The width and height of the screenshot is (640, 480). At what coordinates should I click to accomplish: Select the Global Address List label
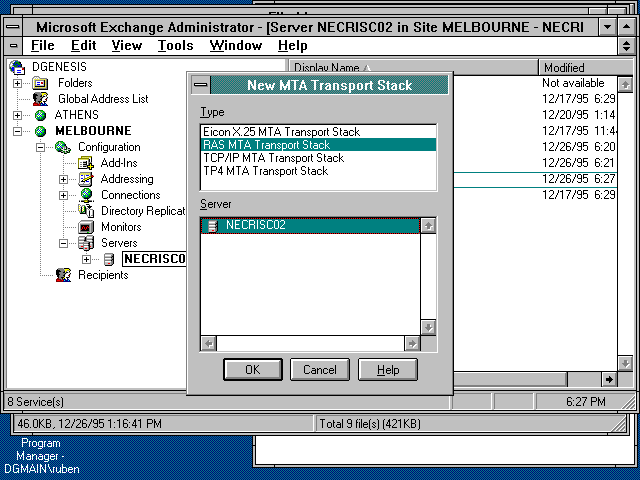click(103, 99)
